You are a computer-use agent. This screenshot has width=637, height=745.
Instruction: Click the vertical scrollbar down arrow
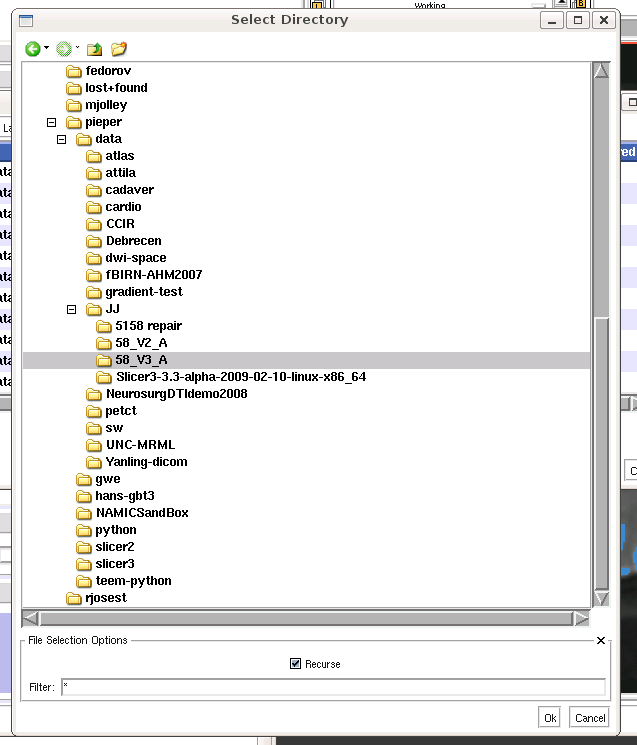[601, 598]
